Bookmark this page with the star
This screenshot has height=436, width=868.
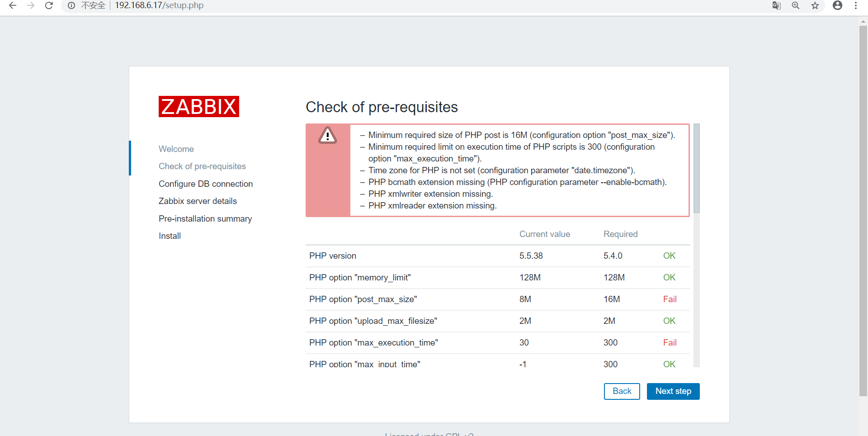815,5
